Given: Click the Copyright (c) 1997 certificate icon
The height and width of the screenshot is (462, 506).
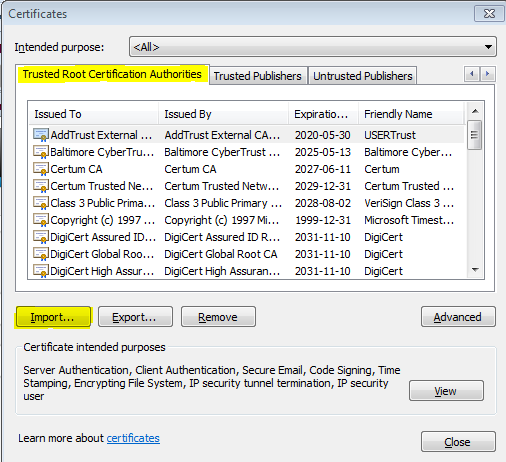Looking at the screenshot, I should click(x=41, y=220).
